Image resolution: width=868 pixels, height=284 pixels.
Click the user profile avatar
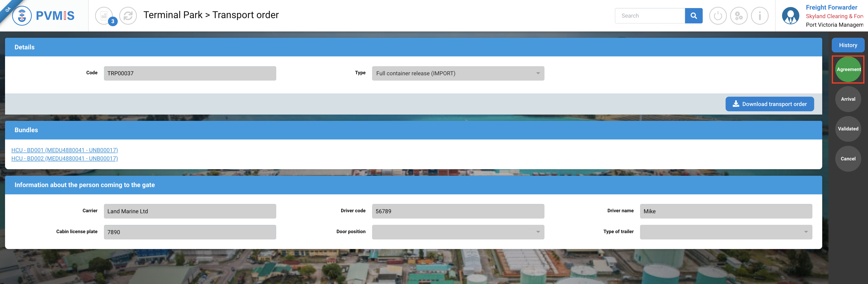pyautogui.click(x=790, y=16)
